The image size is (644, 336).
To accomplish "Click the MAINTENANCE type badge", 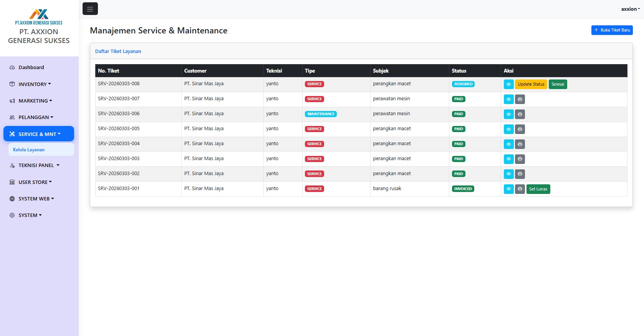I will (321, 114).
